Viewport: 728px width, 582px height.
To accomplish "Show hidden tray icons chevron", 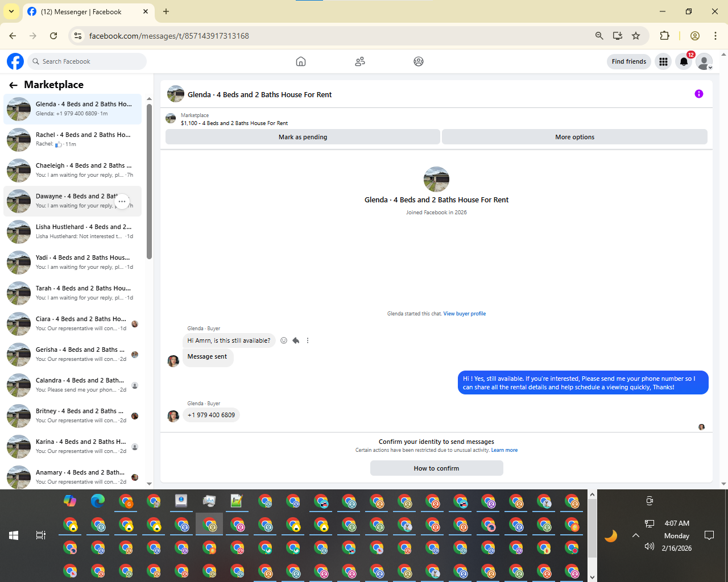I will (x=636, y=535).
